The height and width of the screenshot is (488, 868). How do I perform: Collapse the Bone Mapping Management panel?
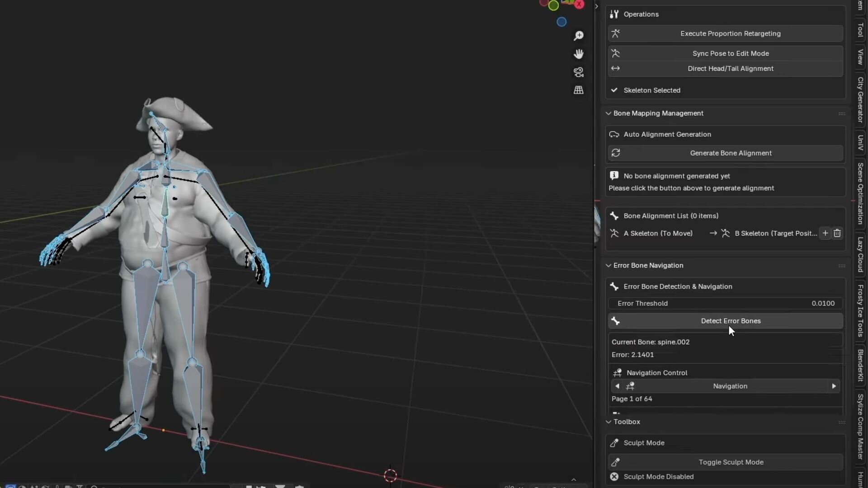[x=609, y=113]
